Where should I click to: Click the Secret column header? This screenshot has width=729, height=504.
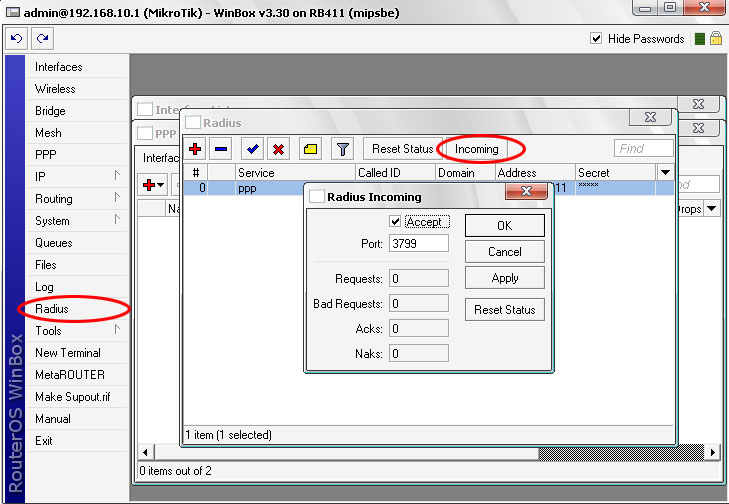[616, 172]
